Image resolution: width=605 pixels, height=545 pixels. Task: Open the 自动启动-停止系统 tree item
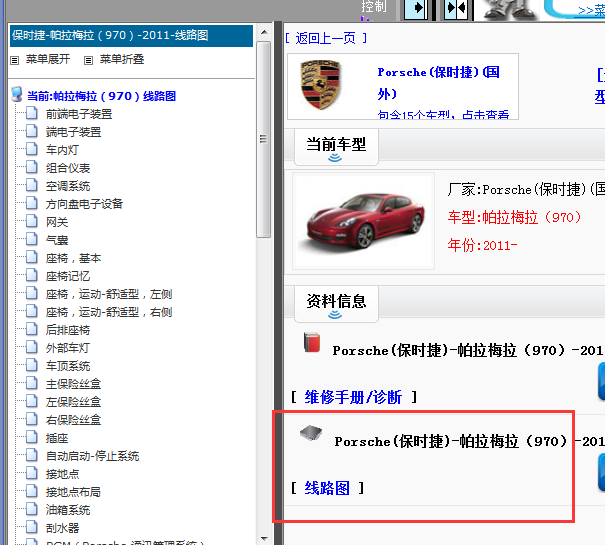(92, 456)
